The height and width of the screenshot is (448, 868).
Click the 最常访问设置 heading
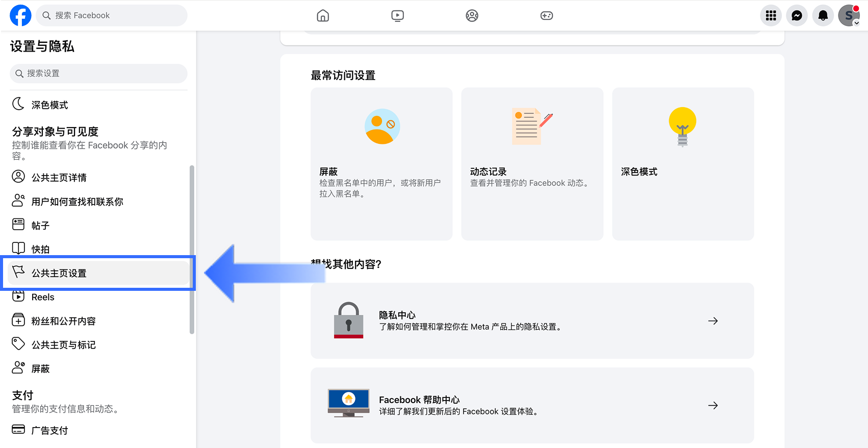(x=343, y=76)
